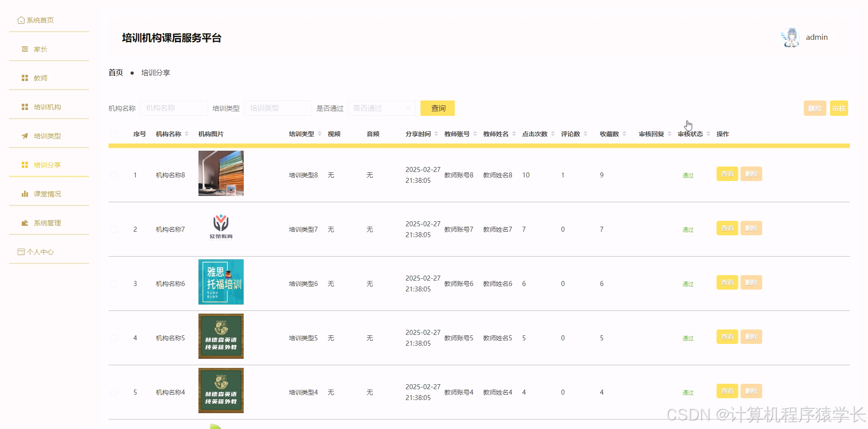Sort by 教师账号 column arrows
The width and height of the screenshot is (868, 429).
pyautogui.click(x=475, y=134)
